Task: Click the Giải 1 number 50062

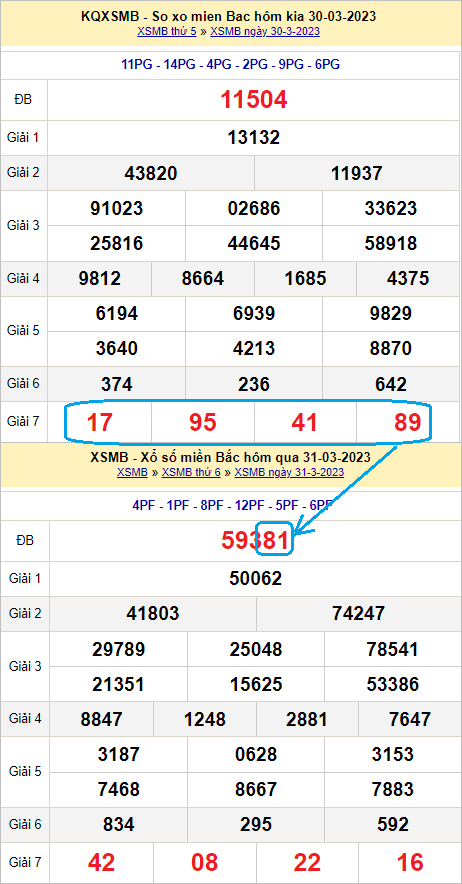Action: tap(256, 578)
